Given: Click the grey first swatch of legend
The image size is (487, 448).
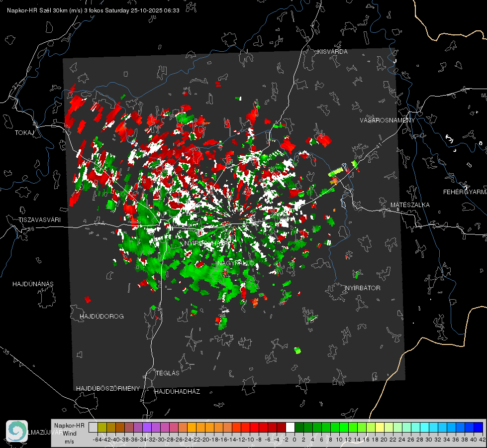Looking at the screenshot, I should 93,427.
